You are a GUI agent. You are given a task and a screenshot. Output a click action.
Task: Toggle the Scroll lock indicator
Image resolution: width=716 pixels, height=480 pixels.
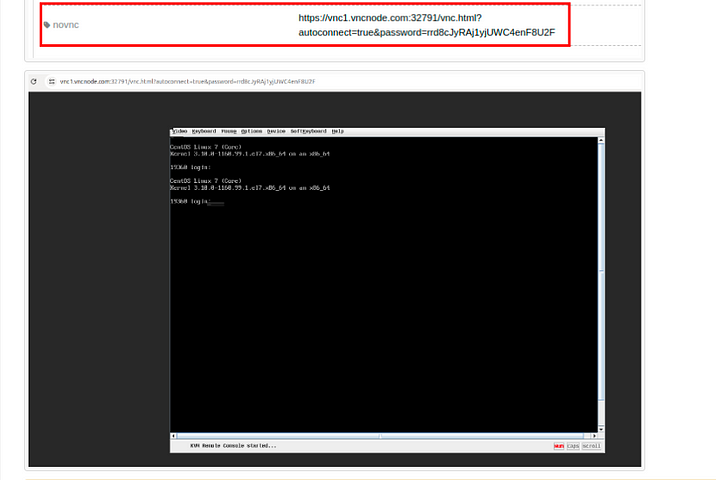click(x=591, y=446)
